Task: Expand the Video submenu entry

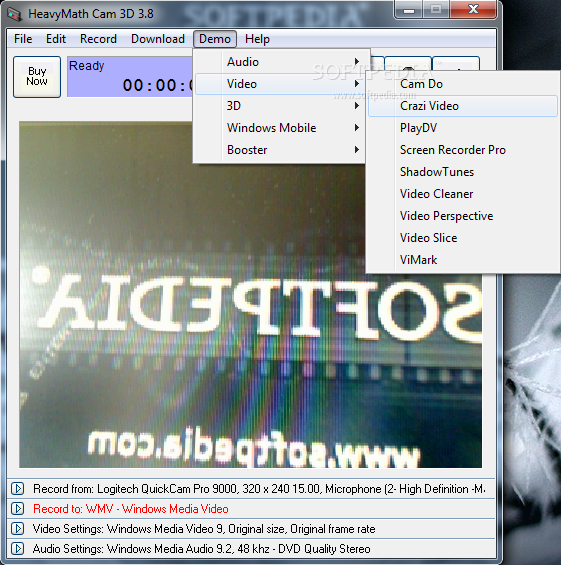Action: point(280,84)
